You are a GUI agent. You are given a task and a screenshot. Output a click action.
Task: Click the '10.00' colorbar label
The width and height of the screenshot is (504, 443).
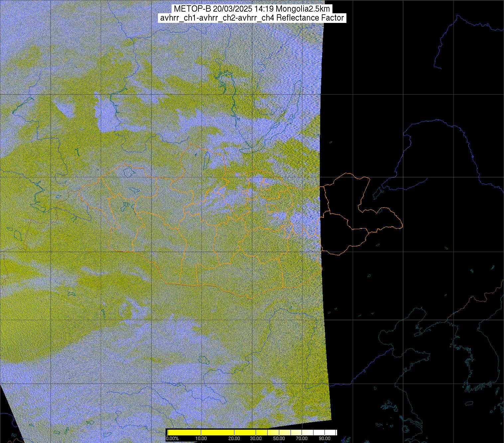(201, 438)
